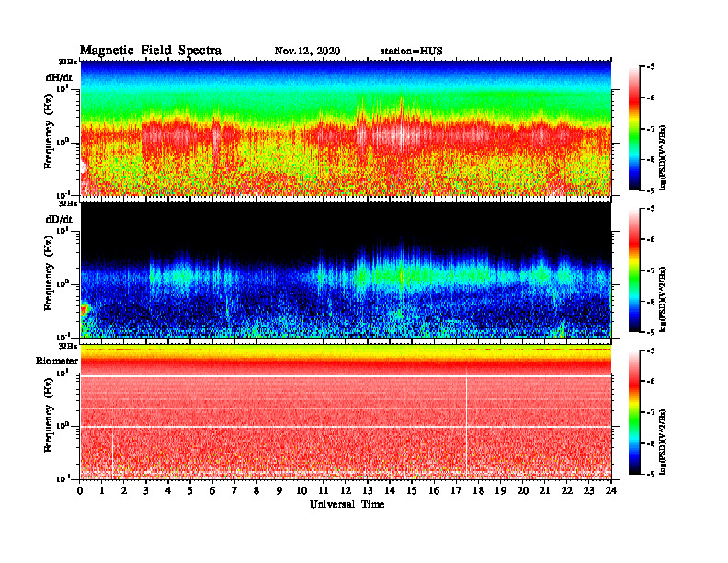Click the Universal Time axis label

pyautogui.click(x=347, y=504)
